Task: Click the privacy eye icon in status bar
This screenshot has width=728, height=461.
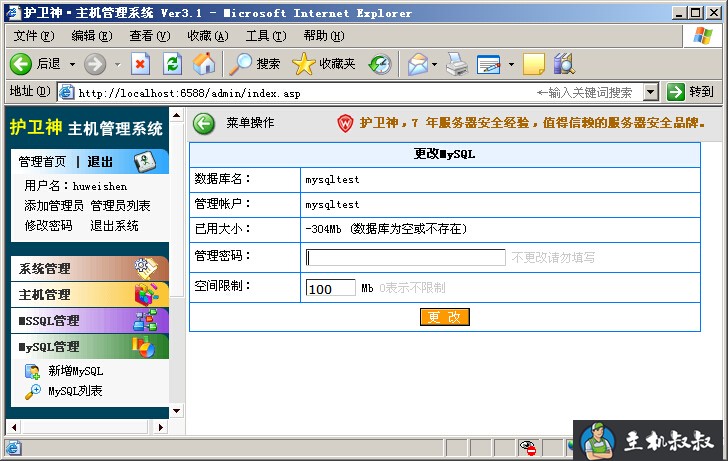Action: point(528,448)
